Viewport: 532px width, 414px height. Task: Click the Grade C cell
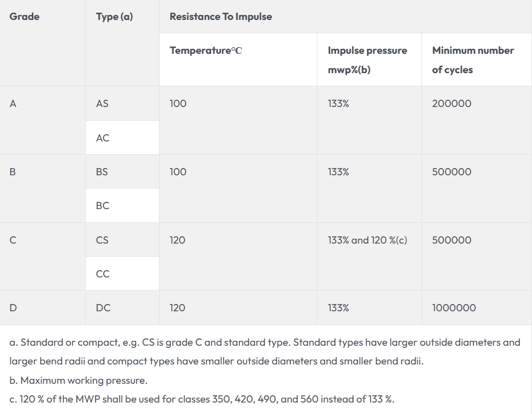pyautogui.click(x=13, y=240)
